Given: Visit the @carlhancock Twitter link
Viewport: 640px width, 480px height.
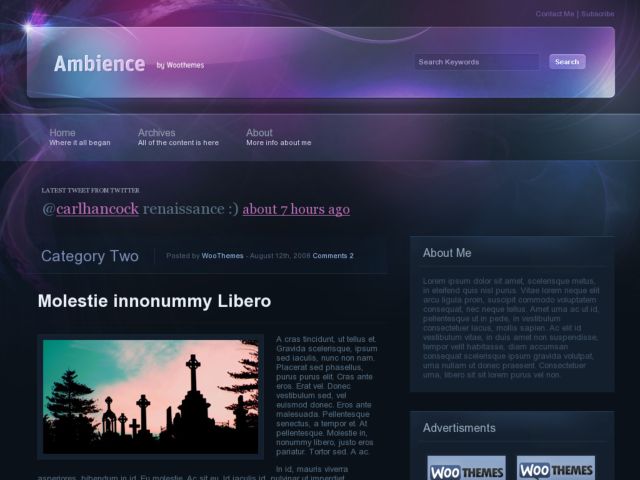Looking at the screenshot, I should 97,209.
